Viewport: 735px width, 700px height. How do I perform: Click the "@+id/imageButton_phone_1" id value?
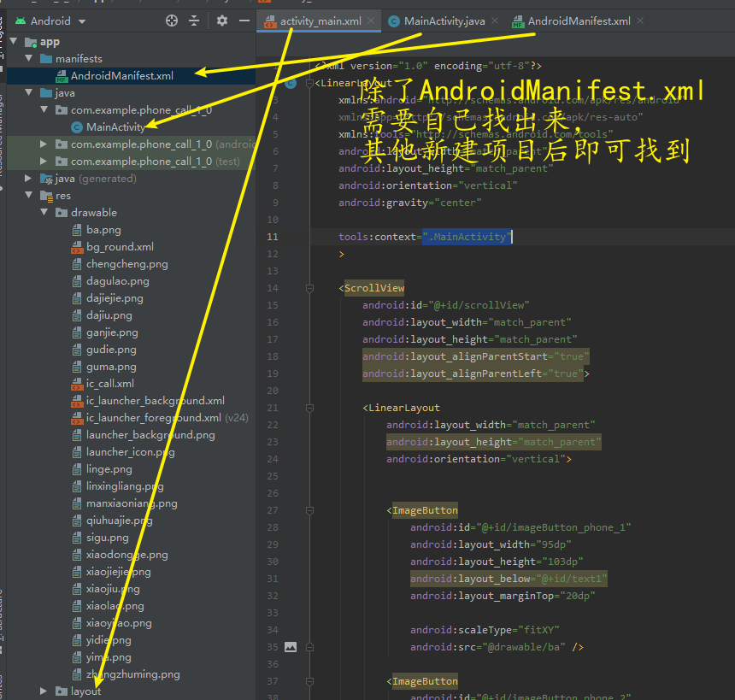click(554, 527)
